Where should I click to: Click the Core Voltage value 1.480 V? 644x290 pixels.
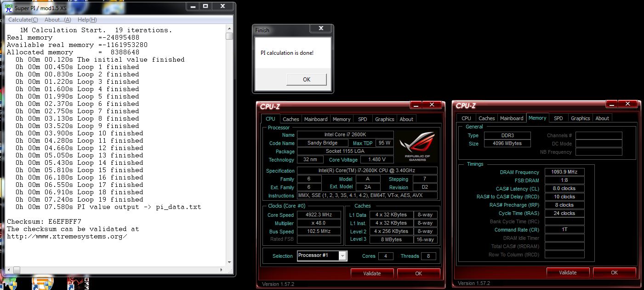(x=377, y=160)
